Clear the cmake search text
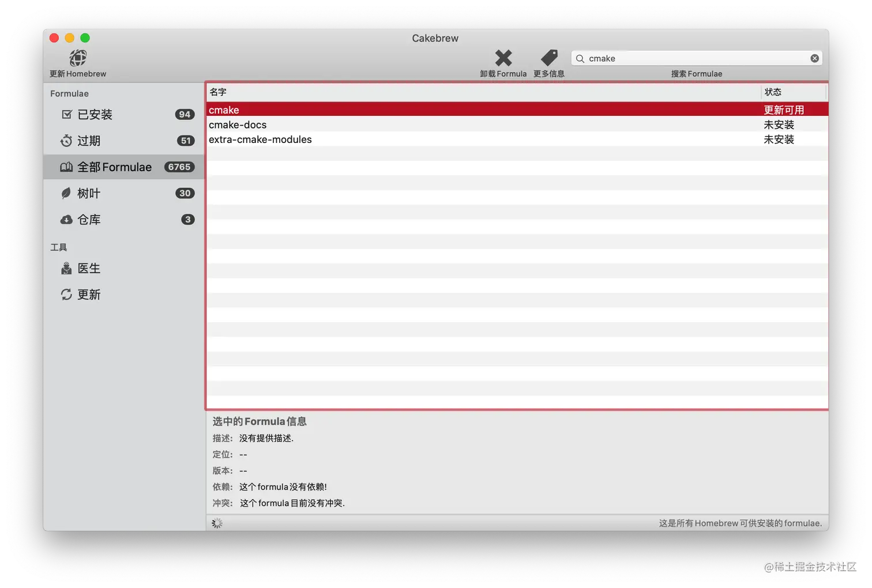 pos(814,58)
